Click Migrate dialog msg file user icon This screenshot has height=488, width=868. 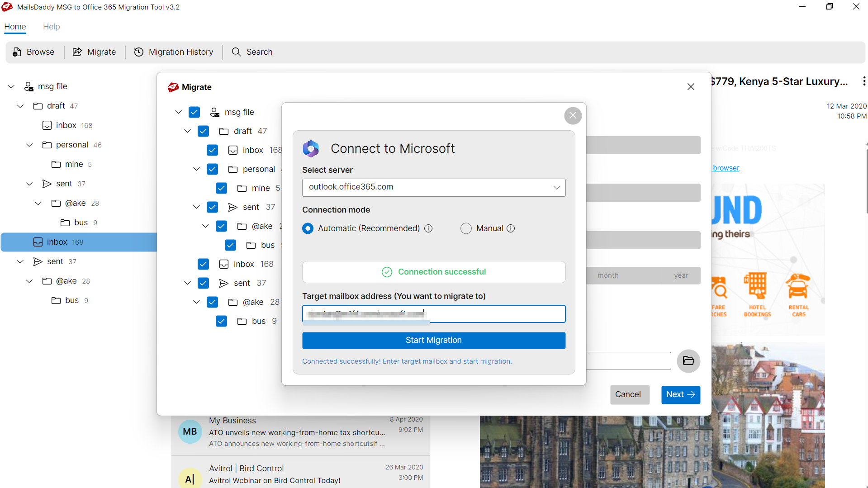[x=215, y=112]
